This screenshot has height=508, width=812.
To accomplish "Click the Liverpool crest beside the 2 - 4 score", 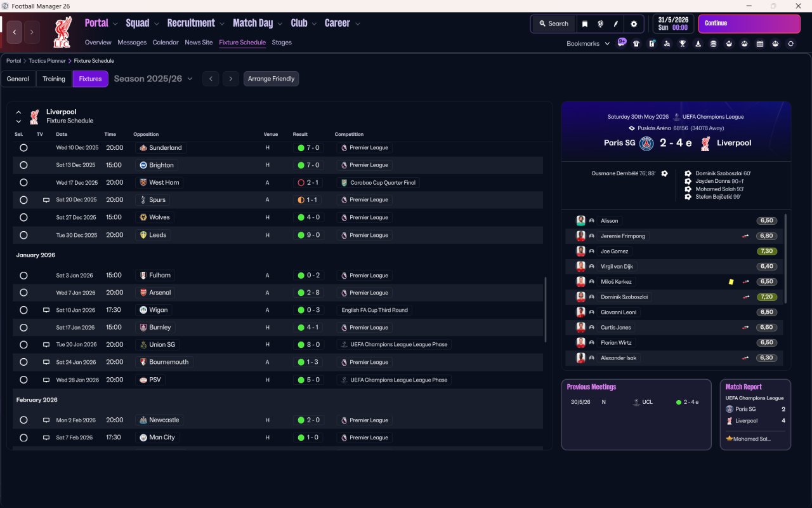I will click(x=705, y=144).
